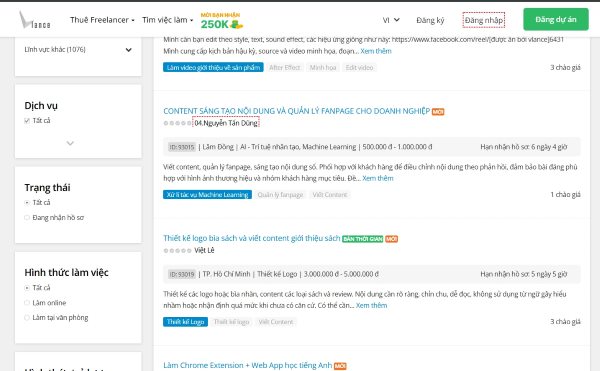Click After Effect skill tag
This screenshot has height=371, width=600.
click(x=285, y=68)
